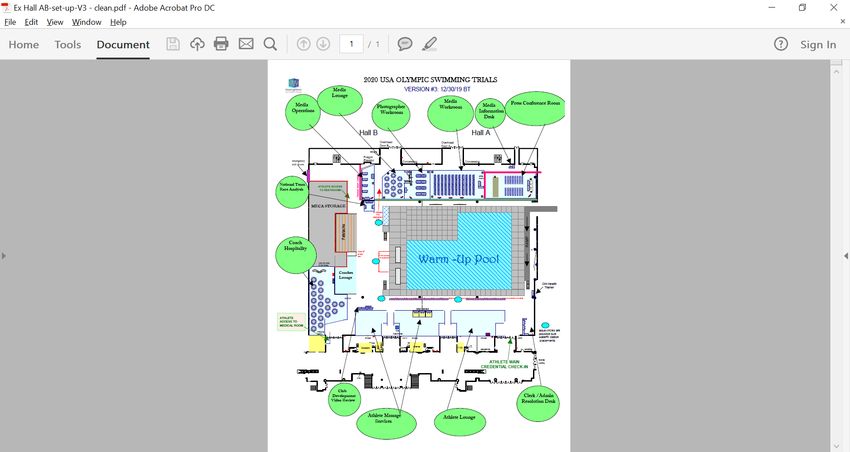Open the Window menu

click(87, 22)
